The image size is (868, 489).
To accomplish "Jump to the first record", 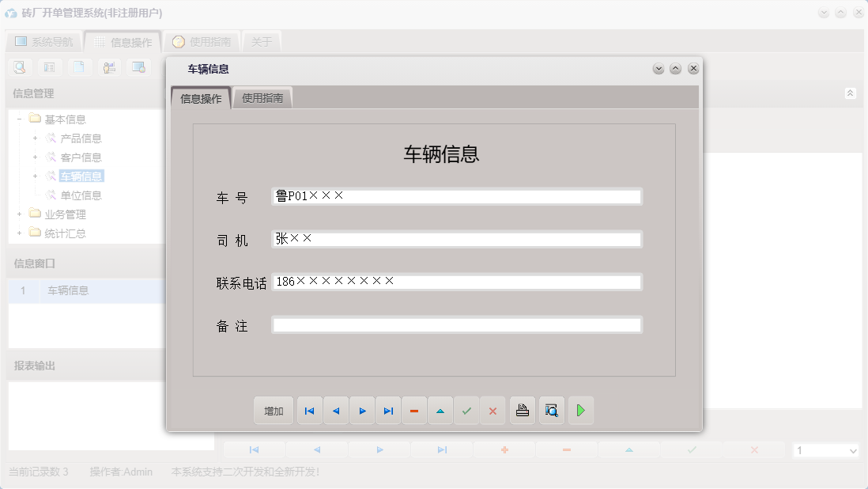I will (x=309, y=411).
